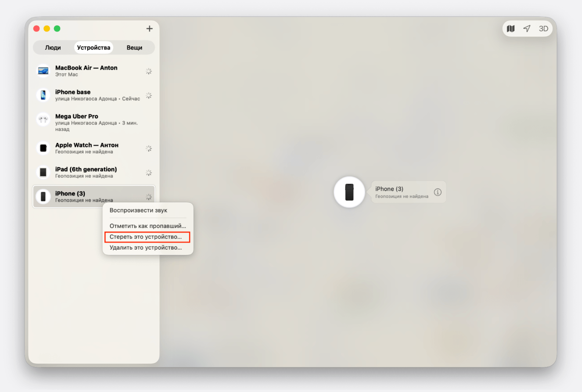Click the iPhone (3) map label callout
Screen dimensions: 582x392
point(401,192)
